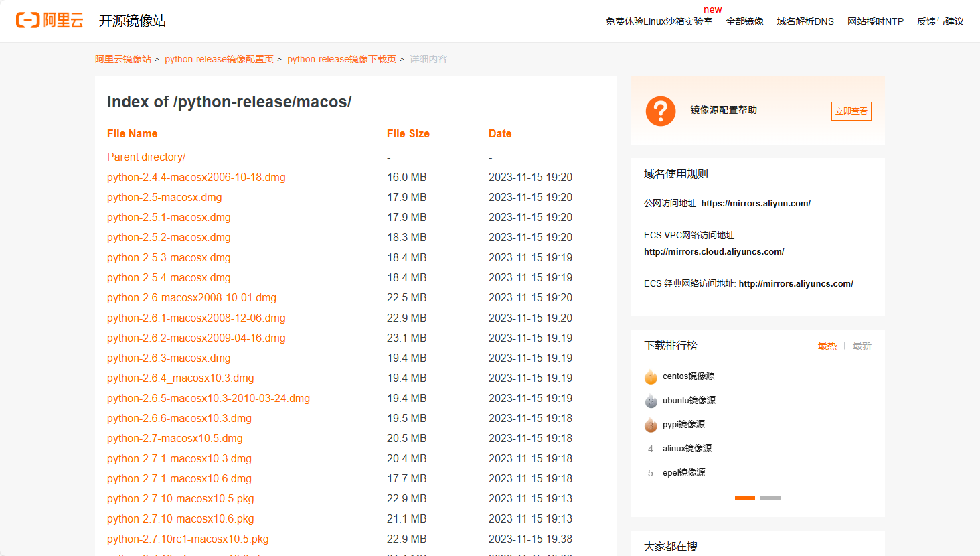The image size is (980, 556).
Task: Switch to the 最热 ranking tab
Action: 827,346
